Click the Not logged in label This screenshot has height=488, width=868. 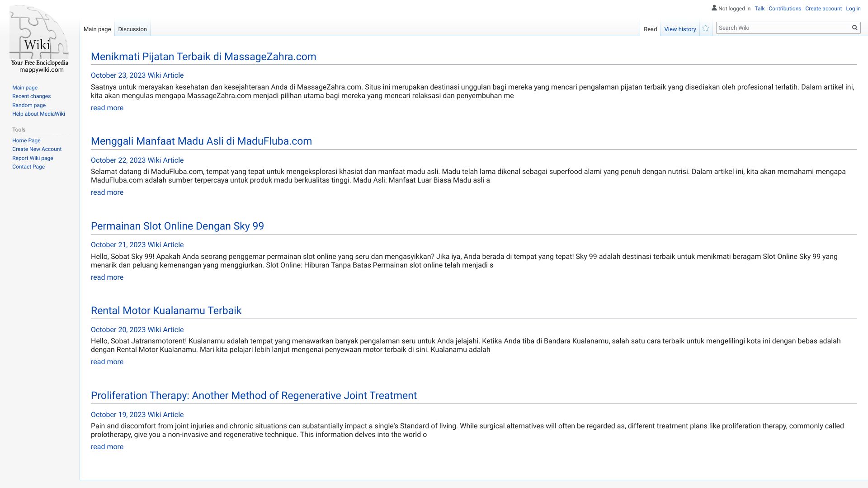[x=734, y=9]
